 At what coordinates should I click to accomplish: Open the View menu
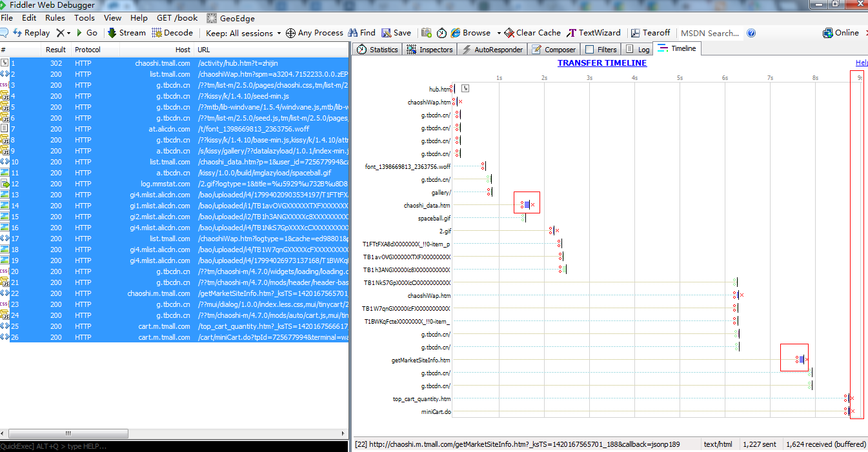point(112,18)
